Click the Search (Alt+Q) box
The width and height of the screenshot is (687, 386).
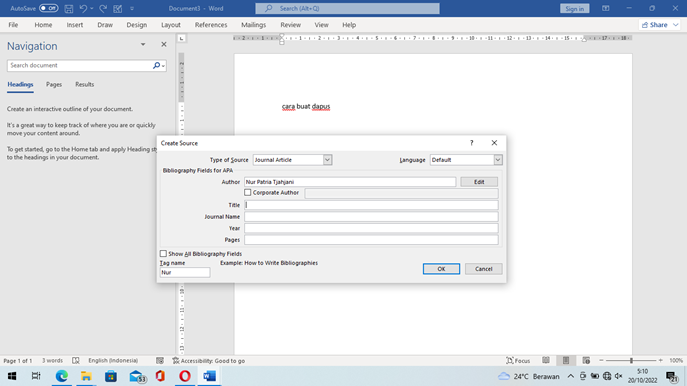click(347, 8)
